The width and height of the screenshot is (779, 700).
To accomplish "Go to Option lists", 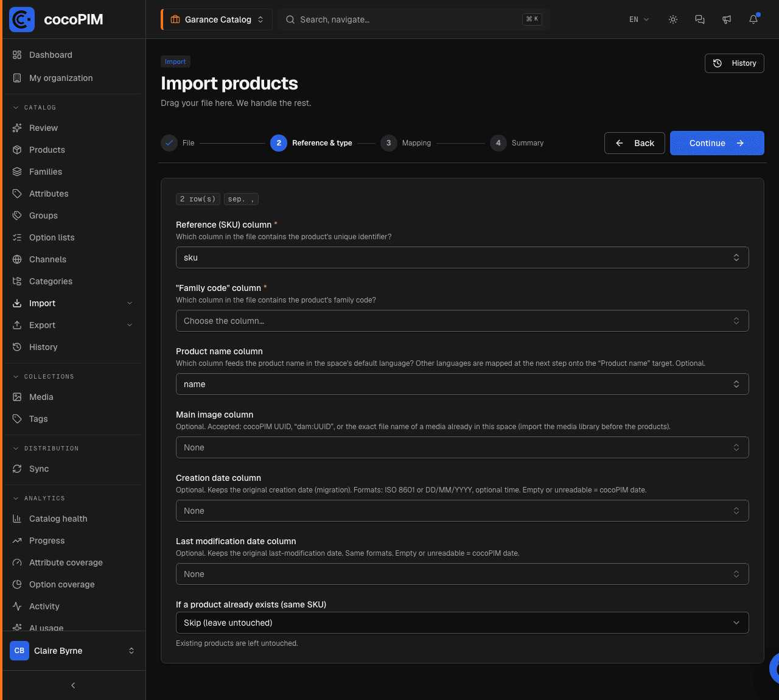I will 72,237.
